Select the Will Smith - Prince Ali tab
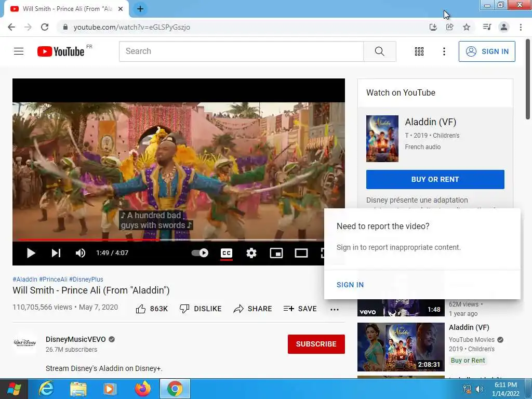 tap(66, 9)
